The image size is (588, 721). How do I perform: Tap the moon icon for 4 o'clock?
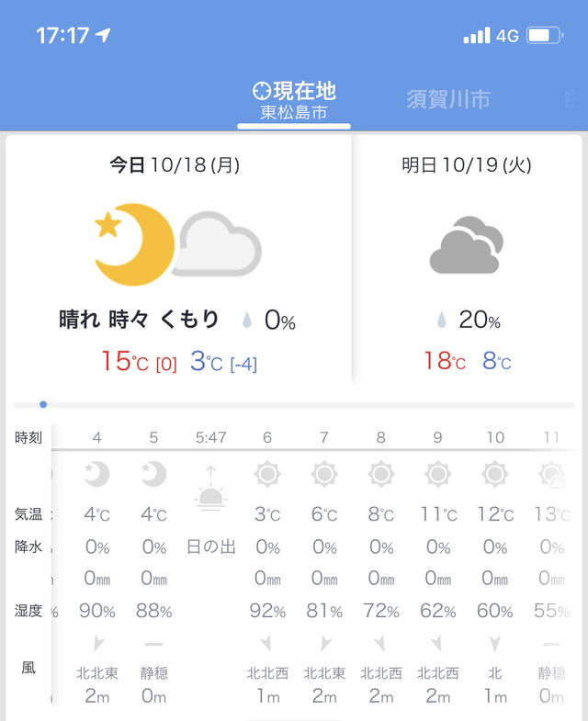97,474
